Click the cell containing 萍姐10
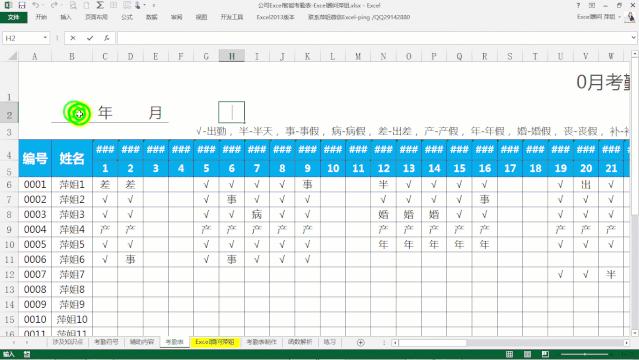The image size is (639, 360). click(x=72, y=319)
